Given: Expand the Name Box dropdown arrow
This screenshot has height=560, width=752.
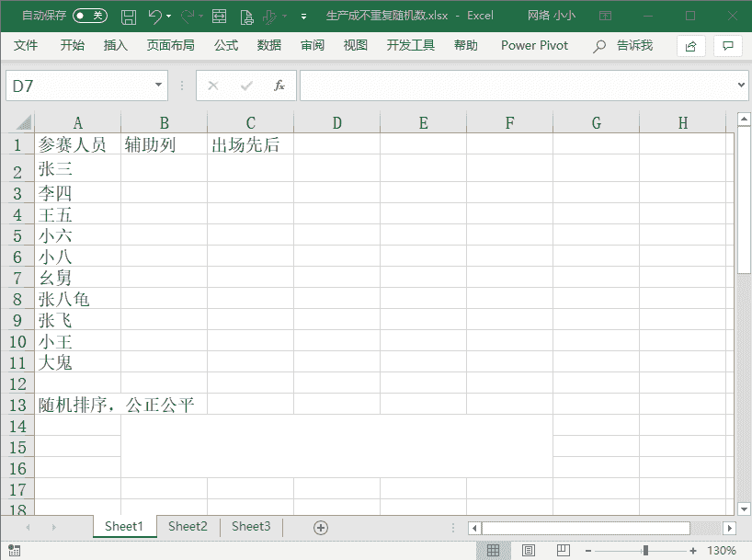Looking at the screenshot, I should click(159, 86).
